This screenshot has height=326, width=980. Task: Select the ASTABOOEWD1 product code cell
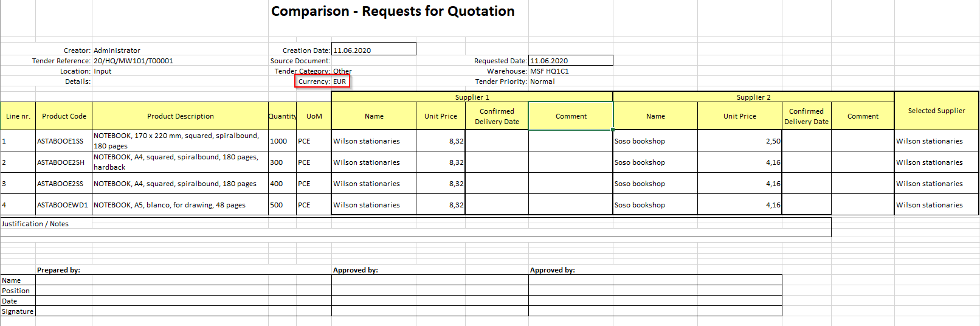coord(63,205)
